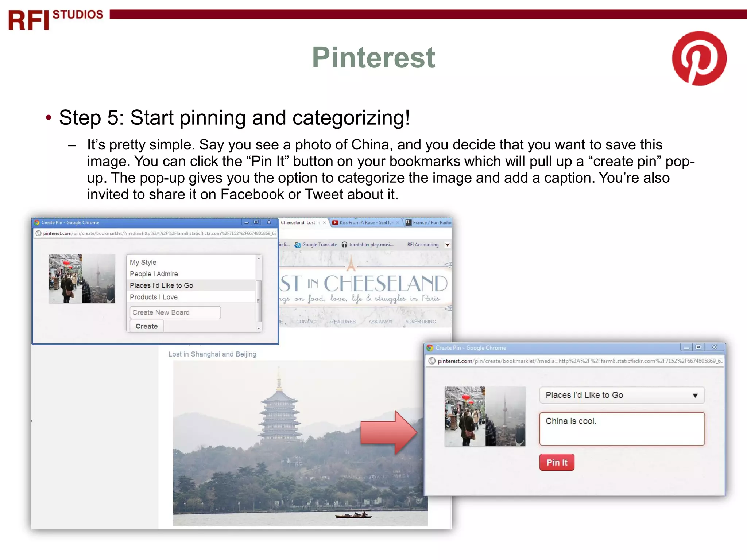The image size is (747, 560).
Task: Click the Chrome icon in right popup title
Action: (430, 348)
